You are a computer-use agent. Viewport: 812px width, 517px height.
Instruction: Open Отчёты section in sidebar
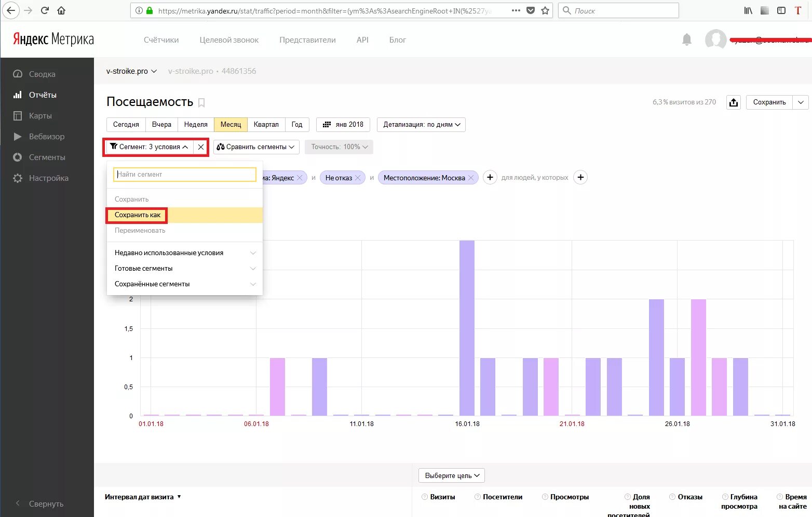click(43, 95)
